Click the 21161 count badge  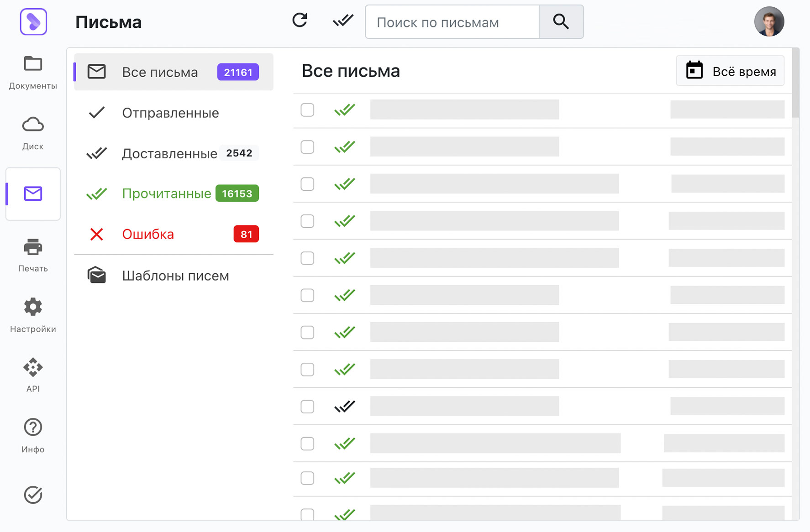click(x=238, y=72)
